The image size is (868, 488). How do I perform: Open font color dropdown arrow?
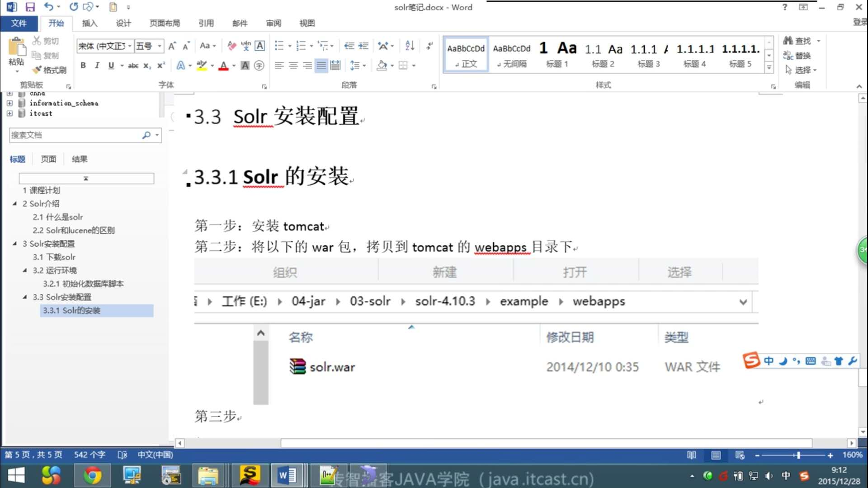tap(234, 66)
